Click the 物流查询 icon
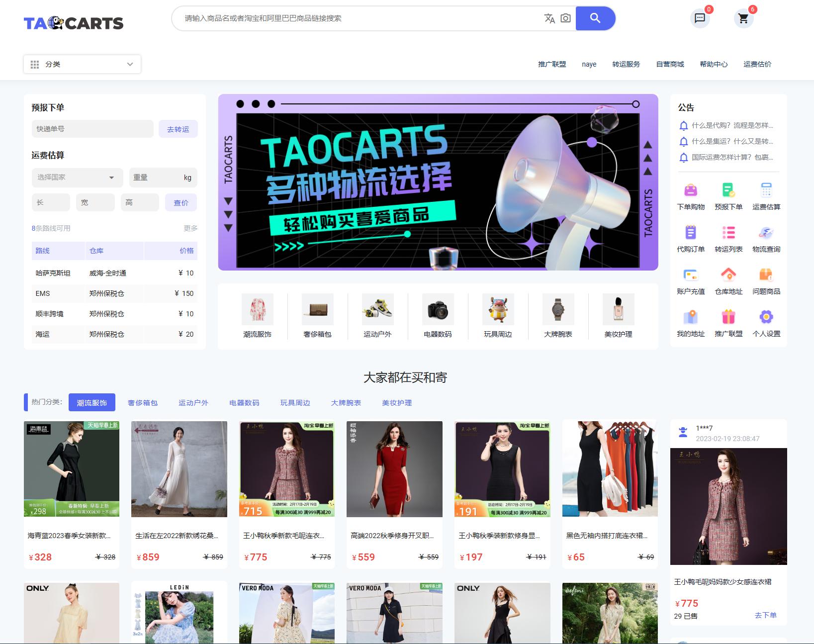The image size is (814, 644). click(766, 232)
